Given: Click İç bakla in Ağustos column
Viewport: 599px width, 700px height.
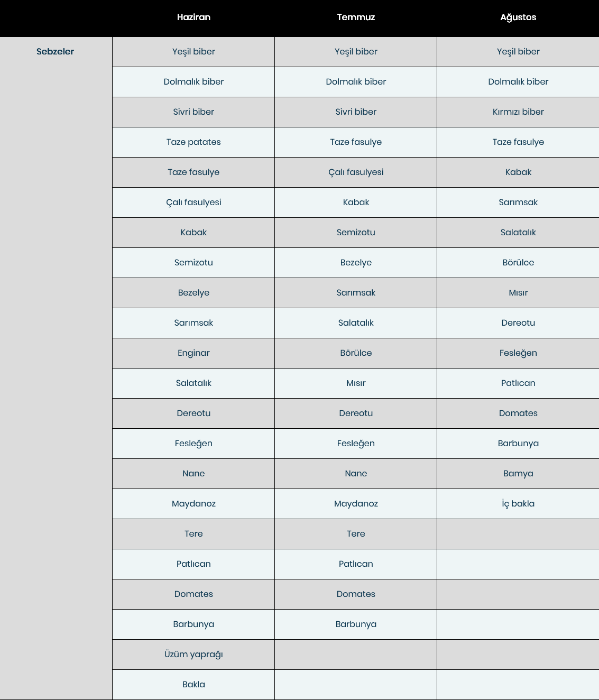Looking at the screenshot, I should point(518,504).
